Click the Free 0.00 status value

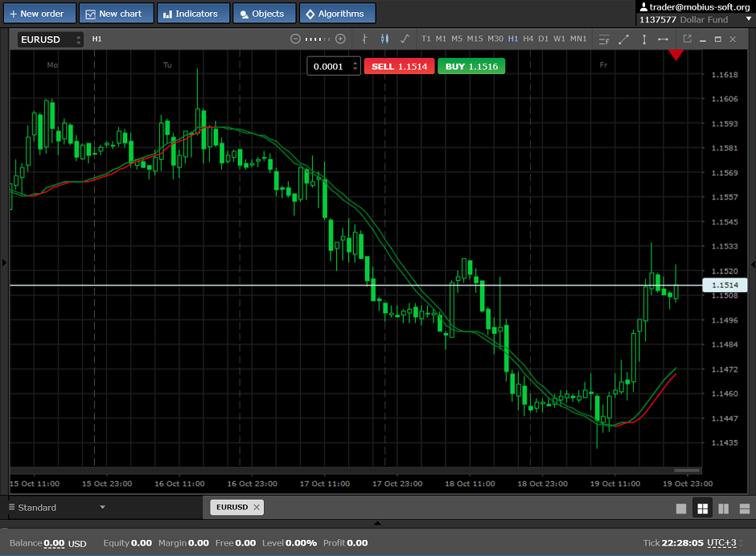click(236, 543)
